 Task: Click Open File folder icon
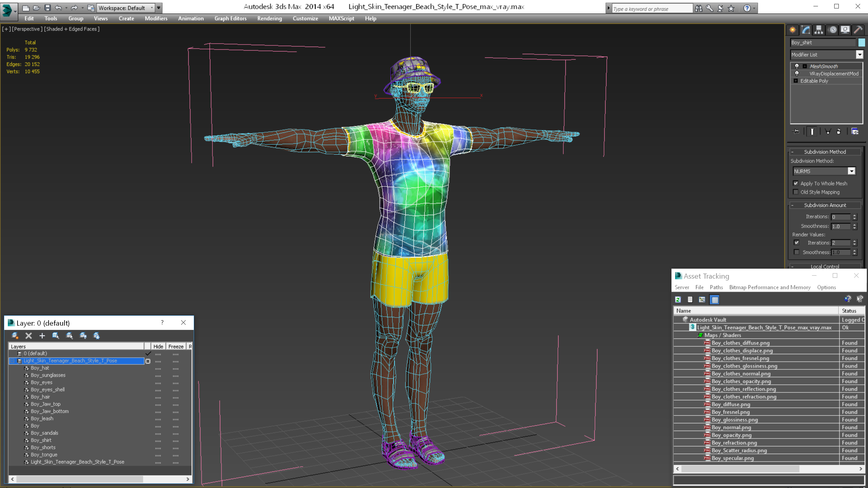click(37, 8)
